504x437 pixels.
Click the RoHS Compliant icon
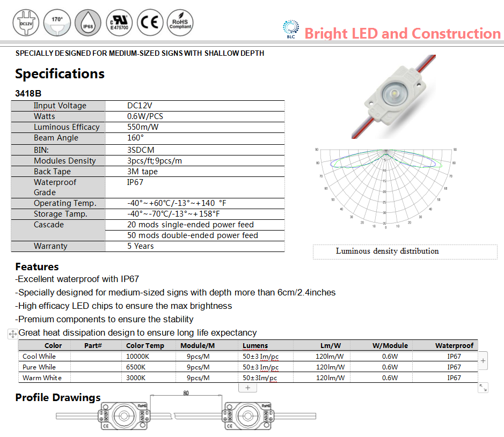(180, 23)
